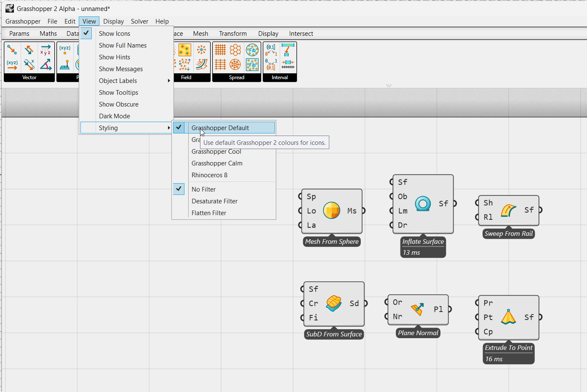Select the point on plane icon
587x392 pixels.
(x=65, y=64)
